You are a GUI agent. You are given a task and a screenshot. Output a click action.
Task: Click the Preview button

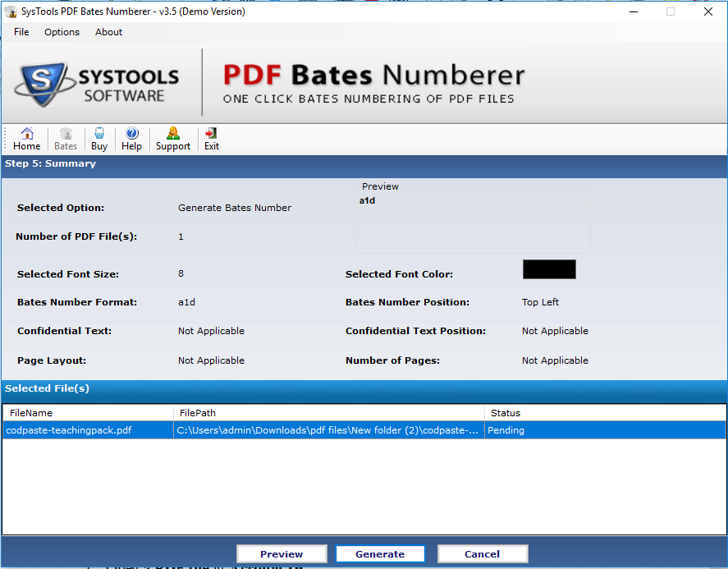[x=282, y=553]
